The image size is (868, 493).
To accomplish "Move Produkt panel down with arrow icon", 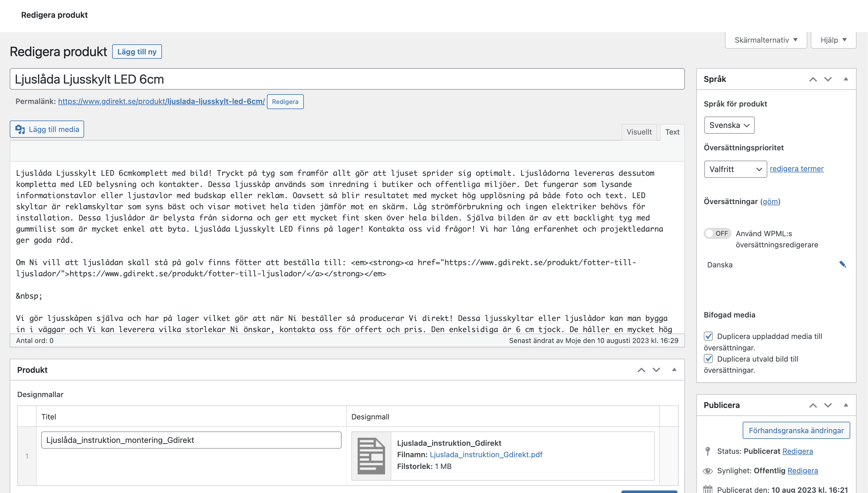I will pyautogui.click(x=656, y=370).
